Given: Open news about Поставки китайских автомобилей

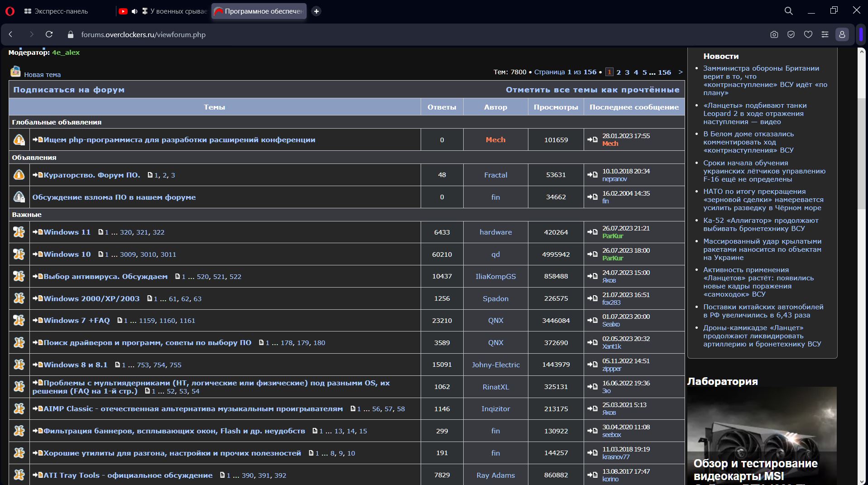Looking at the screenshot, I should pos(763,311).
